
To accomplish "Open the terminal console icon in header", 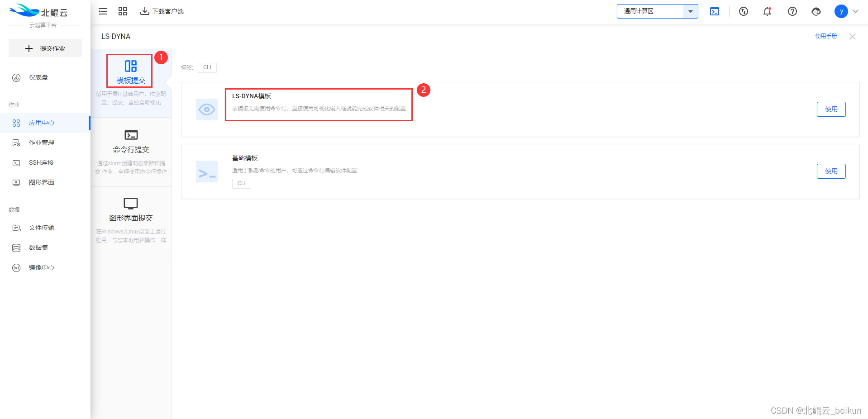I will point(715,11).
